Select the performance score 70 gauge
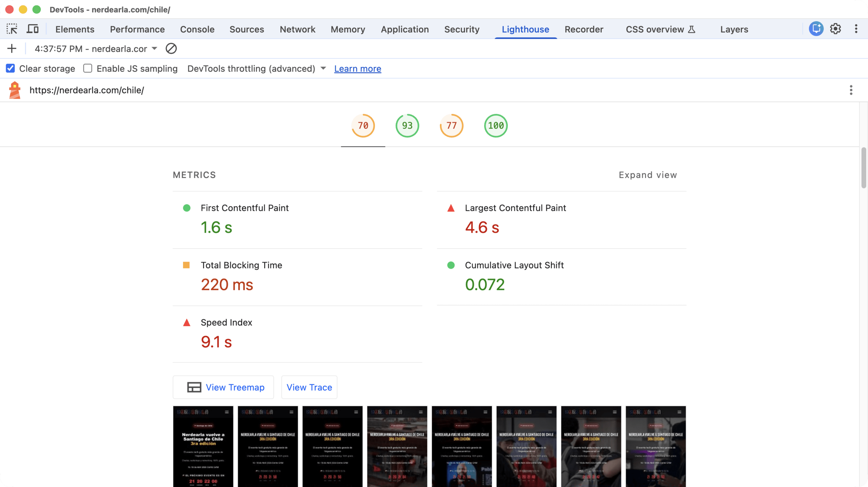The width and height of the screenshot is (868, 487). point(363,126)
